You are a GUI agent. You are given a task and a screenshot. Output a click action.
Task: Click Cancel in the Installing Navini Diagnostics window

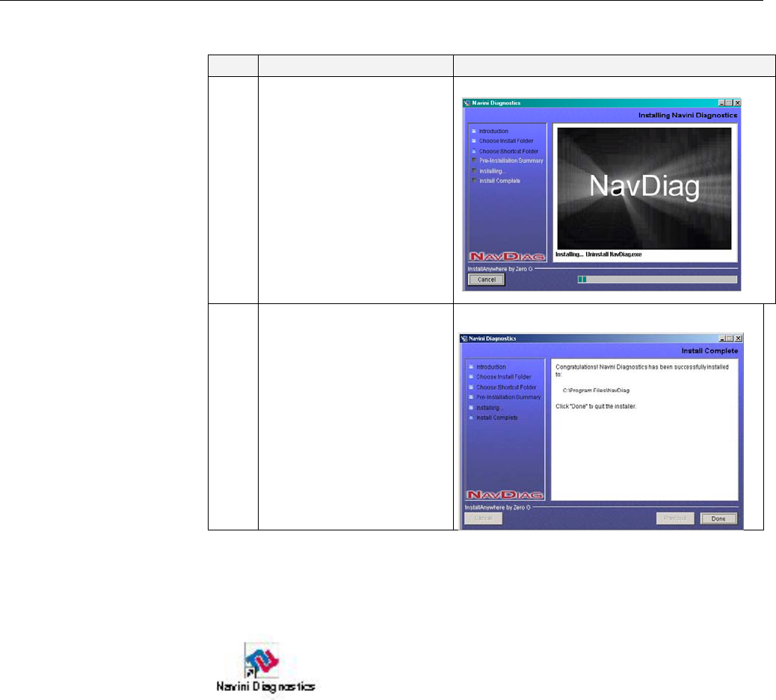pos(487,279)
